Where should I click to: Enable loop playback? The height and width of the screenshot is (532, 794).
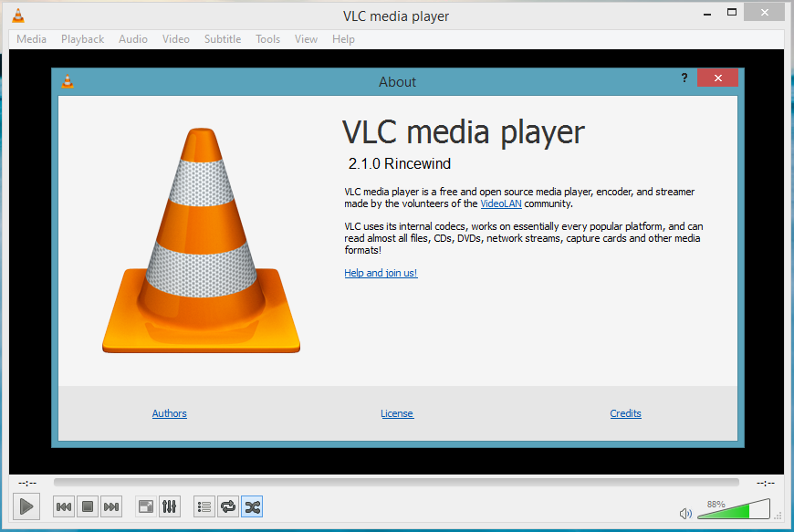(x=227, y=506)
